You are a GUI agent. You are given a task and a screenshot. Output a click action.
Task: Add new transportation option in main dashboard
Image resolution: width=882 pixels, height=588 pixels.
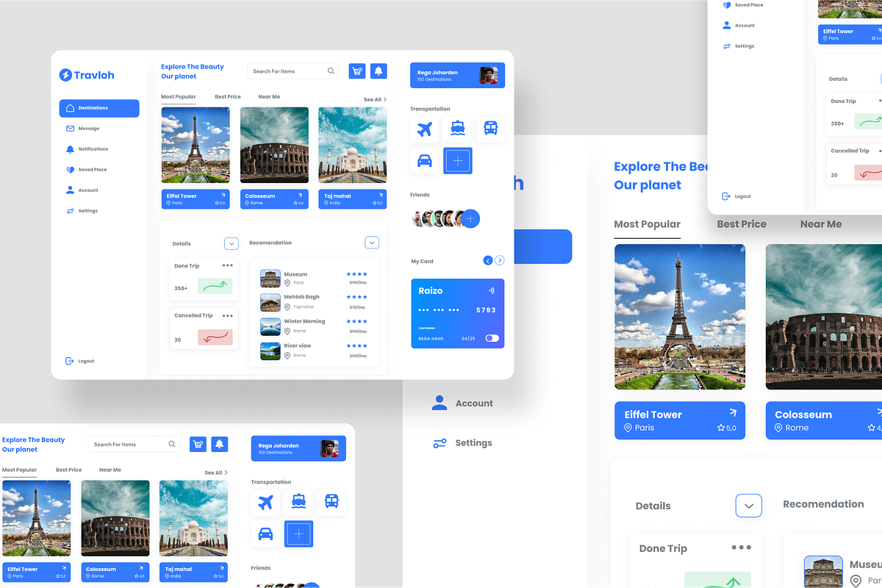(458, 161)
